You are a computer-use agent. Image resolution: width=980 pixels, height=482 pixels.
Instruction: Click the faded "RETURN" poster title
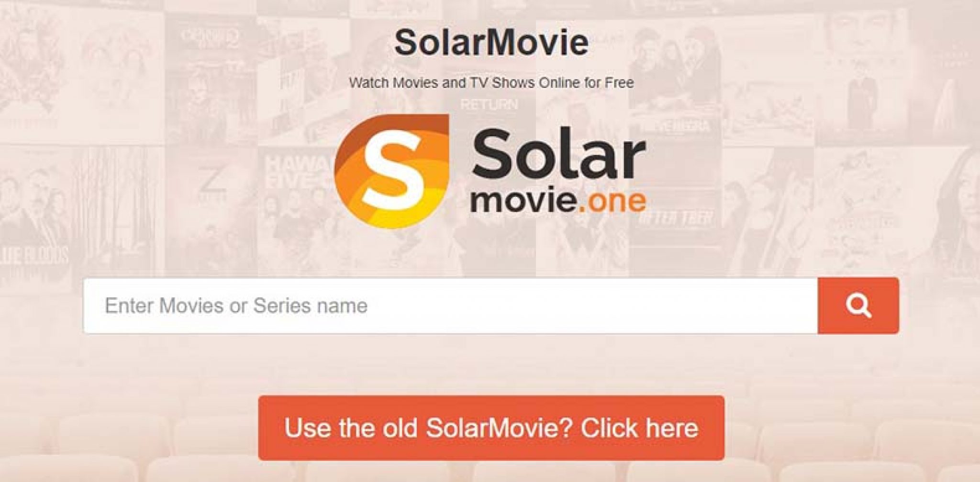click(489, 104)
